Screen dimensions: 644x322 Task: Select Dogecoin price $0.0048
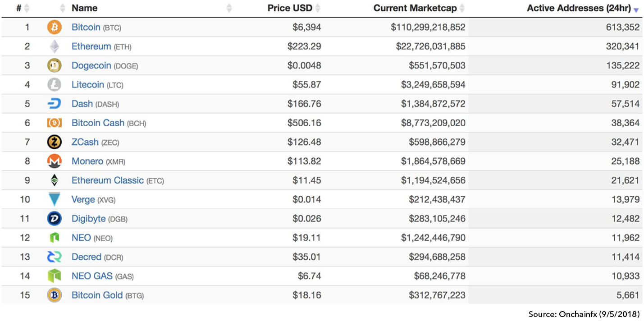(304, 66)
